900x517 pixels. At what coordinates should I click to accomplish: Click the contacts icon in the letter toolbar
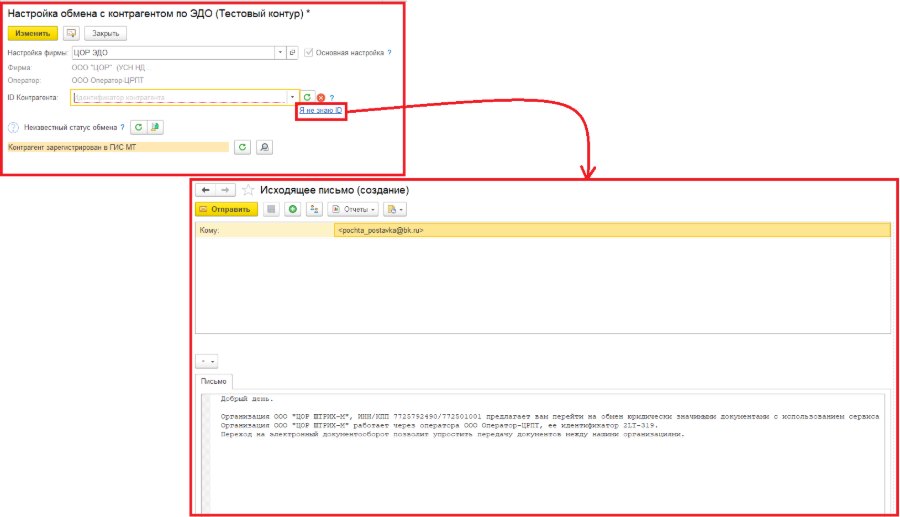pyautogui.click(x=314, y=209)
